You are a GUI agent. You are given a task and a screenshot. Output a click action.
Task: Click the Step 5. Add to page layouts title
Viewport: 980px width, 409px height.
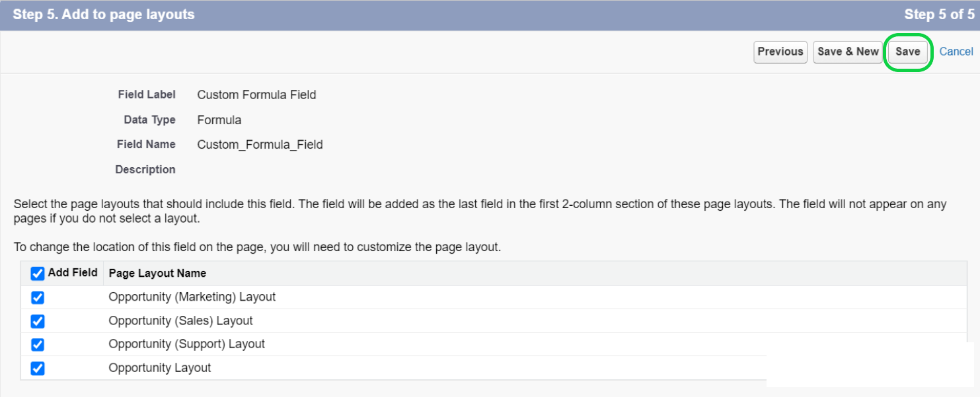coord(104,15)
